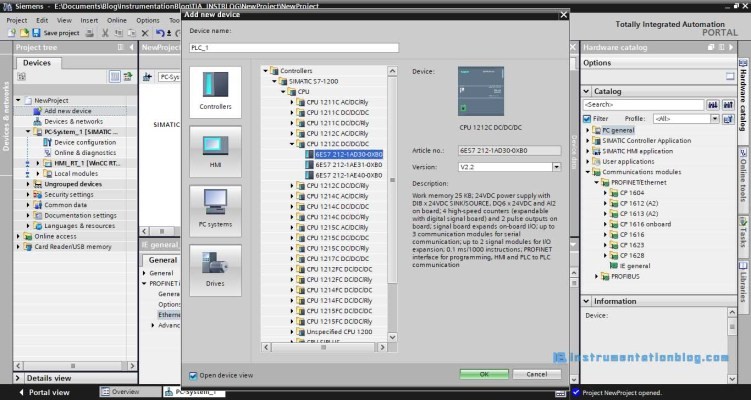Click the catalog search down icon
751x400 pixels.
(712, 104)
